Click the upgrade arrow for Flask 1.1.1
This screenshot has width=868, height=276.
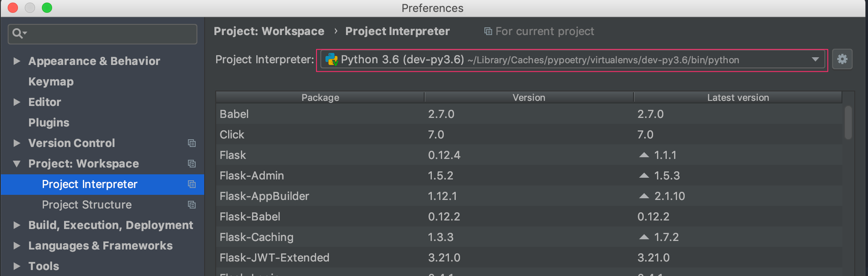(644, 155)
